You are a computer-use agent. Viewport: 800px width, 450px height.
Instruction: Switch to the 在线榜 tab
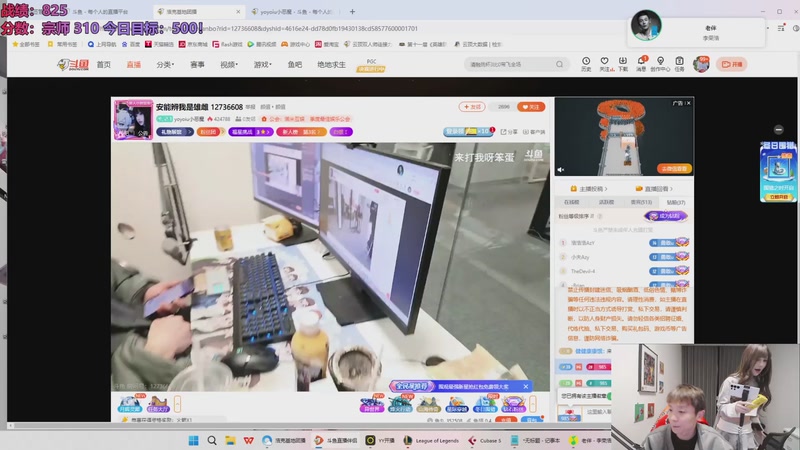(x=571, y=203)
